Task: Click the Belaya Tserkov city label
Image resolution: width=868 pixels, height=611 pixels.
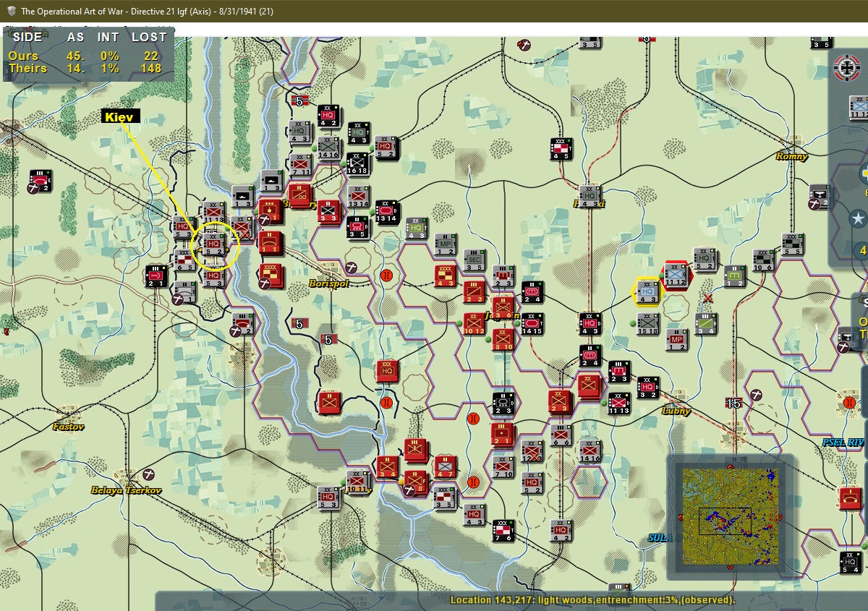Action: click(126, 490)
